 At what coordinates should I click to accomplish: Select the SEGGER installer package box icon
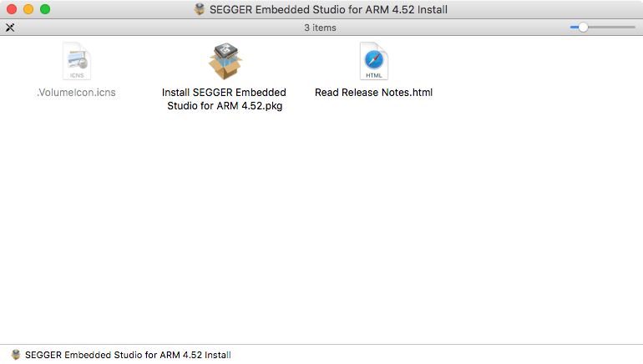pyautogui.click(x=224, y=61)
